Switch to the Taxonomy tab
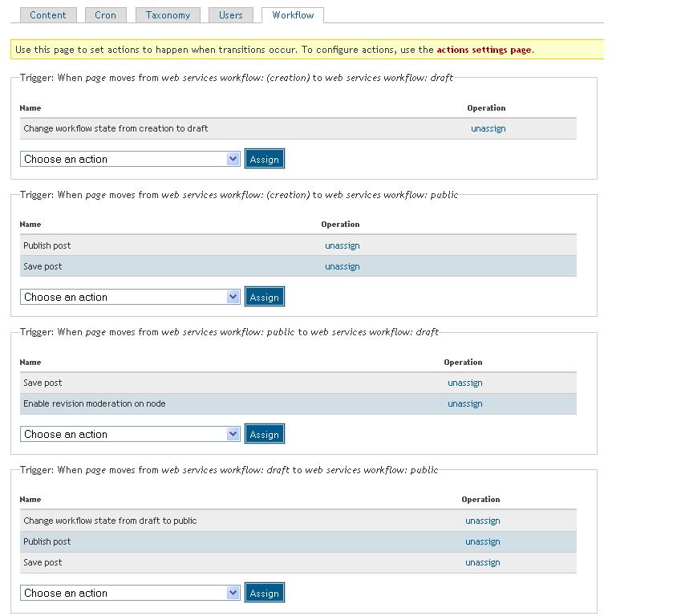673x616 pixels. pos(167,14)
